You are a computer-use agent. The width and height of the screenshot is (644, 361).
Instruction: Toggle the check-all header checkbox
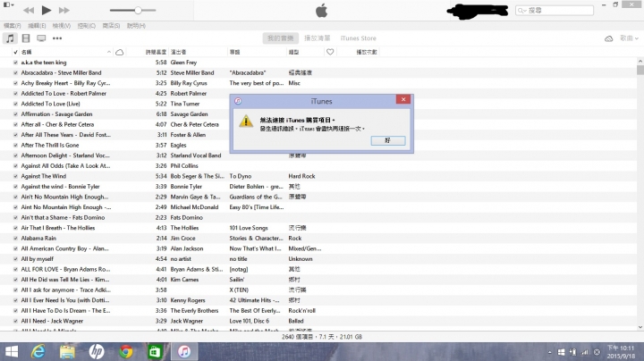15,52
